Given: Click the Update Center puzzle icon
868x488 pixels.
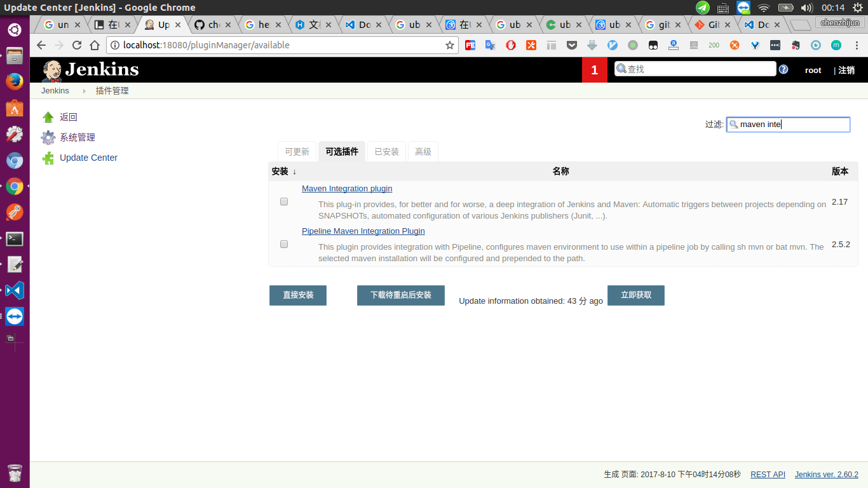Looking at the screenshot, I should [x=48, y=158].
